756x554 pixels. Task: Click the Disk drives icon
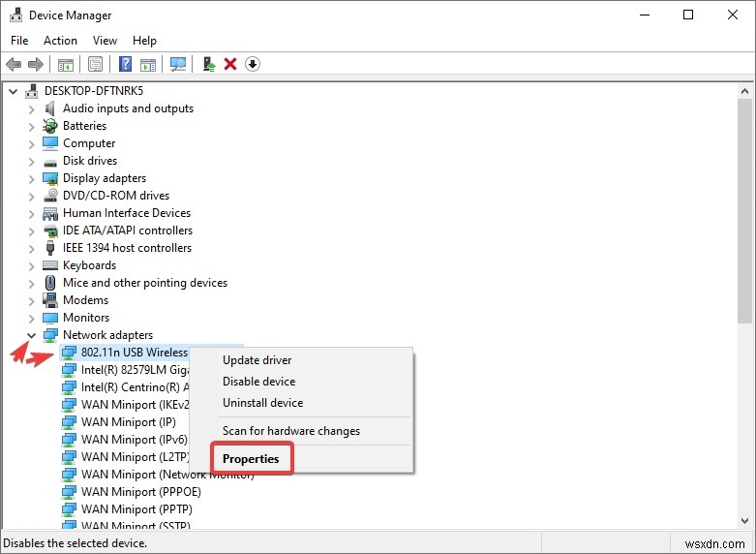pyautogui.click(x=50, y=162)
